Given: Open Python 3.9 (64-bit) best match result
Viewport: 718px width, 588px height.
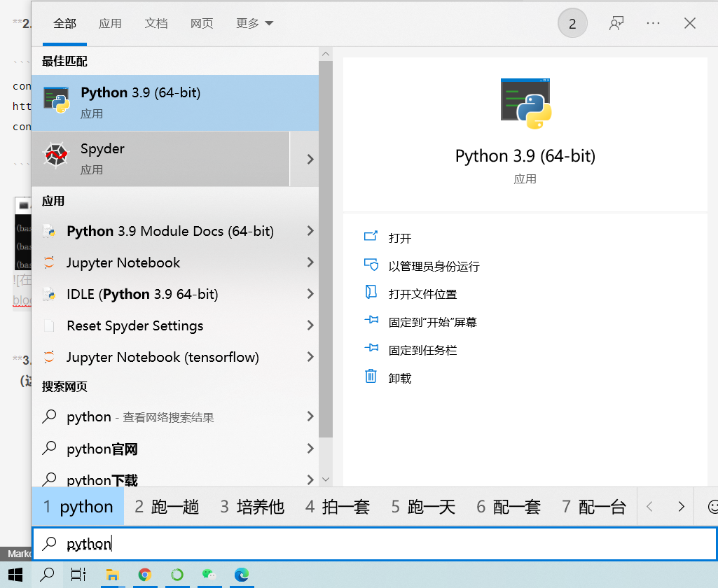Looking at the screenshot, I should pyautogui.click(x=175, y=103).
